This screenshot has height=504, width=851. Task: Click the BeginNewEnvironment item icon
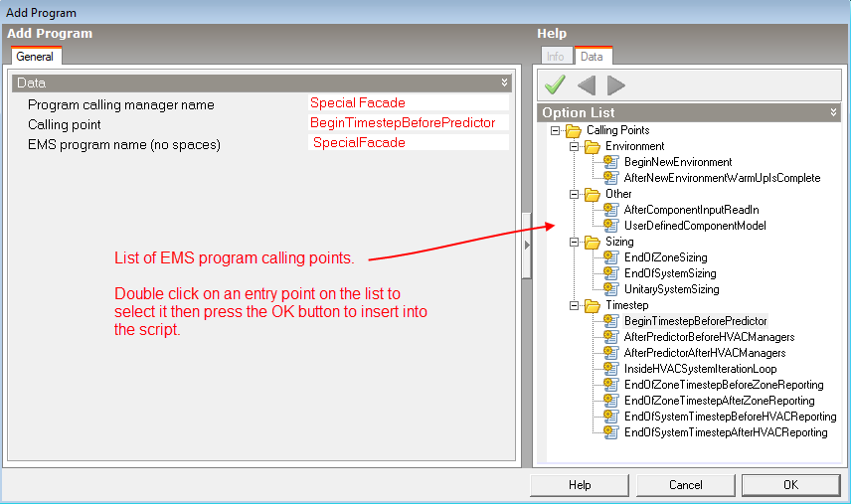(x=611, y=162)
